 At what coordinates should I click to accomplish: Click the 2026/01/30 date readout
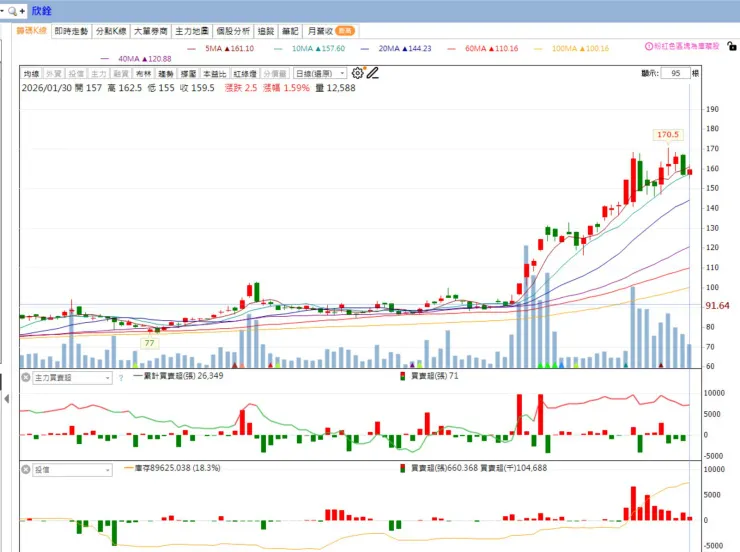47,88
